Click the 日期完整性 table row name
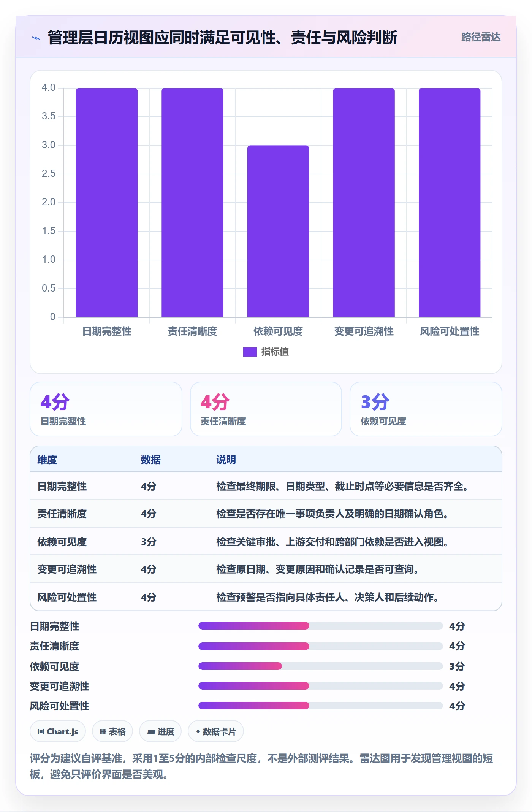Image resolution: width=532 pixels, height=812 pixels. [x=62, y=486]
